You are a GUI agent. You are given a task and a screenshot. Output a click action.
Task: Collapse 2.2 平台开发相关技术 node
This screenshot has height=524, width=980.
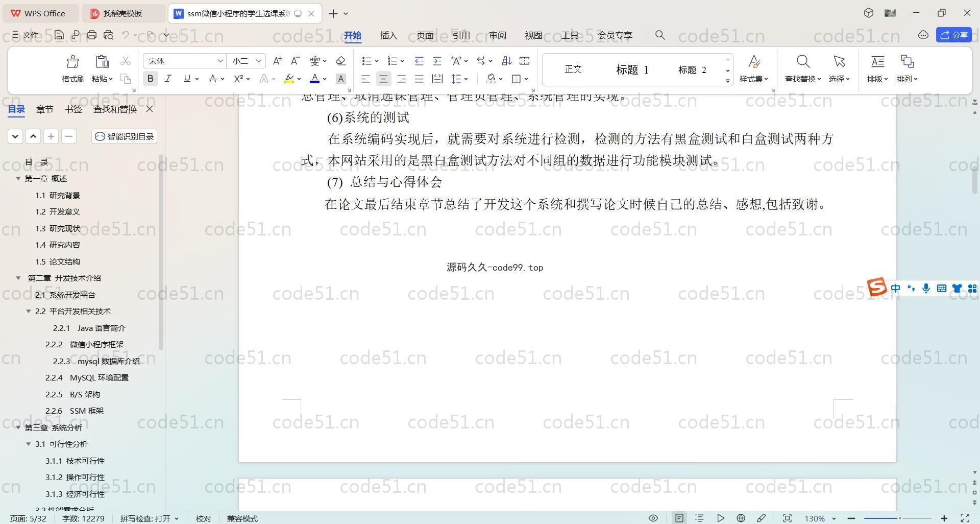pos(29,311)
